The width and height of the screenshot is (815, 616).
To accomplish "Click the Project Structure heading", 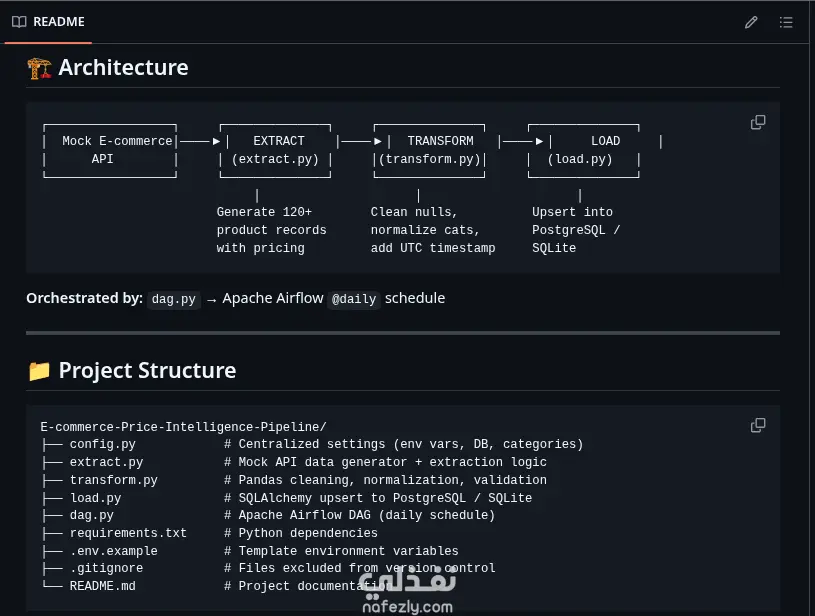I will (147, 371).
